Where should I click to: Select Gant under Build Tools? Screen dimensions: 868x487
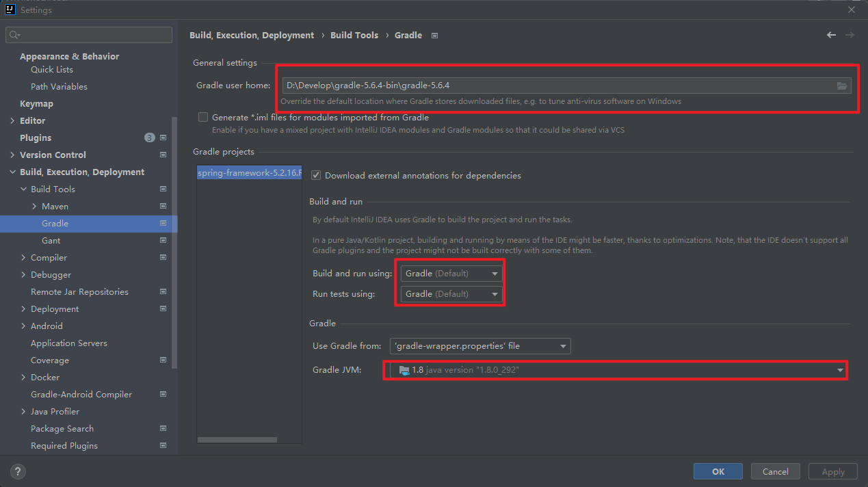point(51,240)
